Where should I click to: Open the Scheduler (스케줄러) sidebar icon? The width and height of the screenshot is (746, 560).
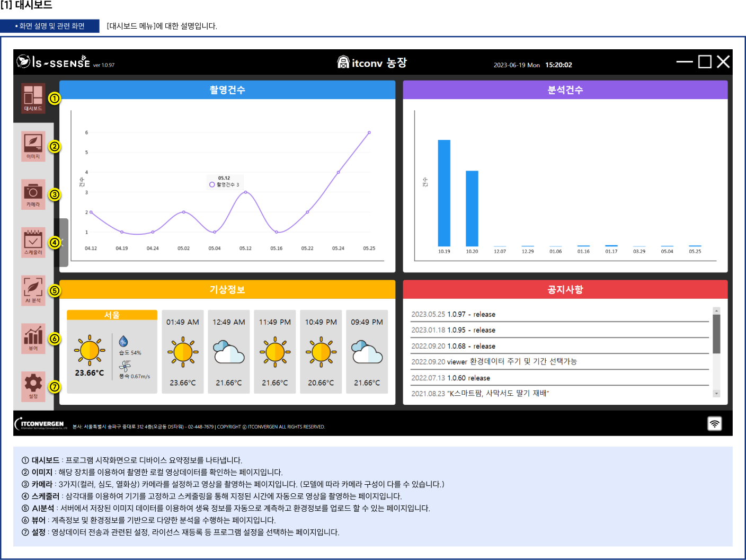coord(33,242)
